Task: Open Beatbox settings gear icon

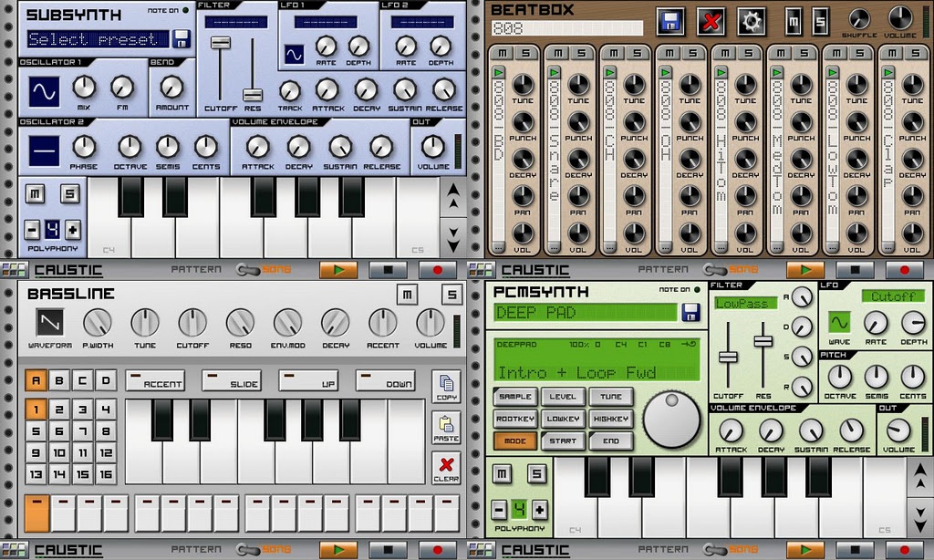Action: click(x=752, y=22)
